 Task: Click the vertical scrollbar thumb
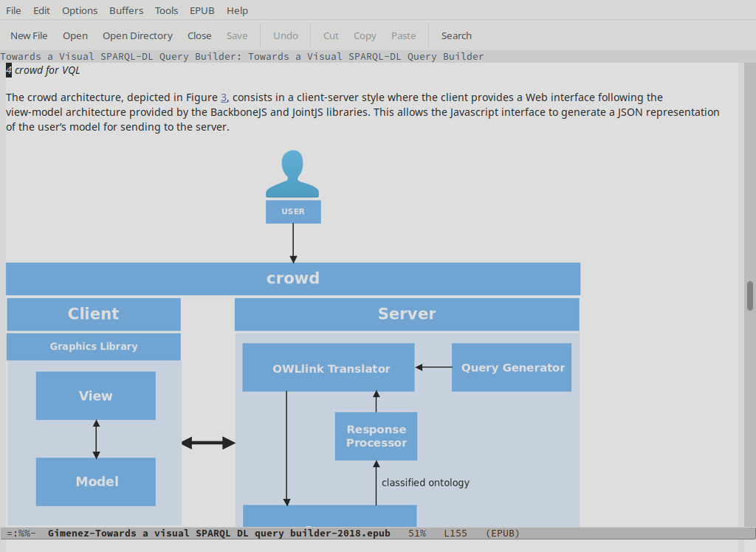750,295
